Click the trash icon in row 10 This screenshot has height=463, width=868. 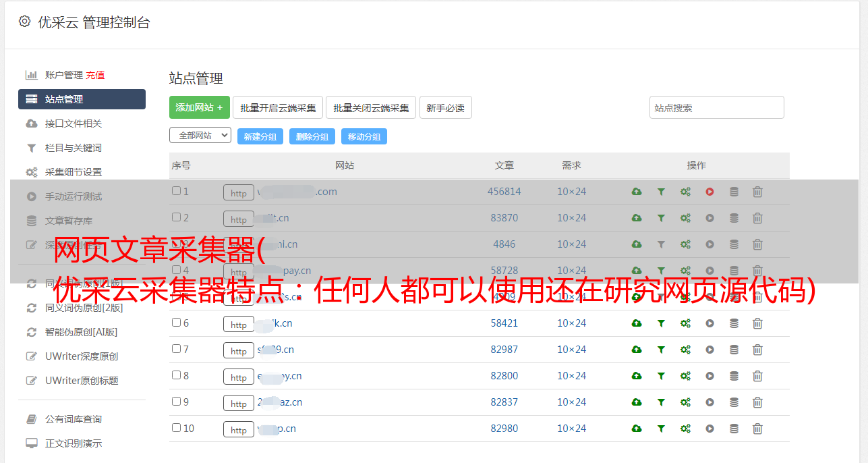[x=757, y=429]
